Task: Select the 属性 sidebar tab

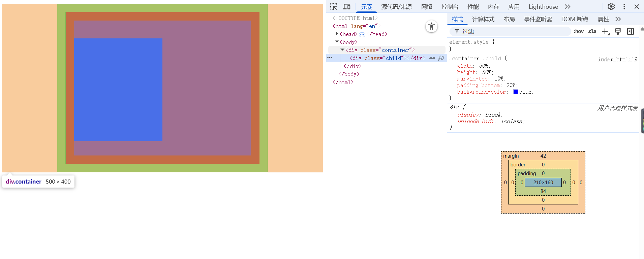Action: [603, 19]
